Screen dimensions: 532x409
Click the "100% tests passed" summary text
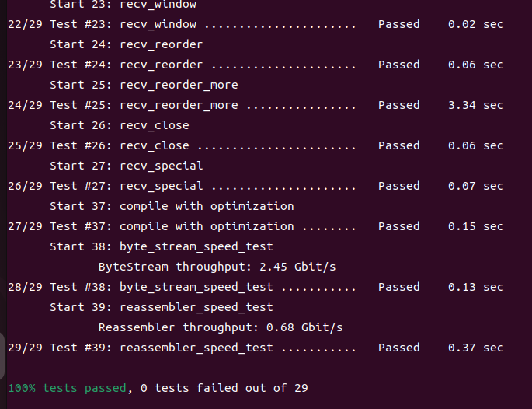(x=66, y=387)
